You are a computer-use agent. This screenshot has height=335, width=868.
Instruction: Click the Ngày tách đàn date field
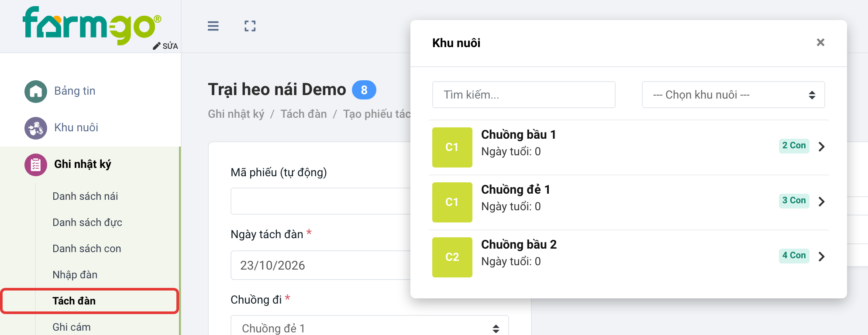pyautogui.click(x=321, y=265)
